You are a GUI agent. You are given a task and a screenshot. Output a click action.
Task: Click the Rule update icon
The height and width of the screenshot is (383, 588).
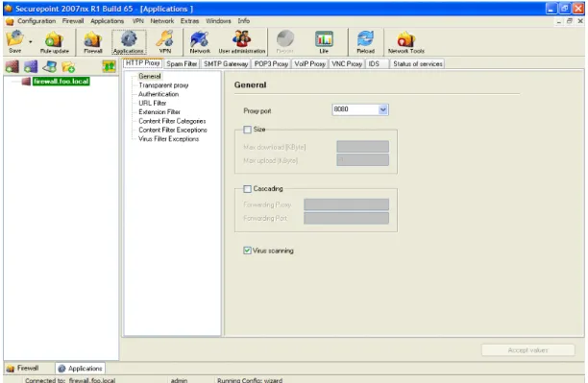point(55,42)
